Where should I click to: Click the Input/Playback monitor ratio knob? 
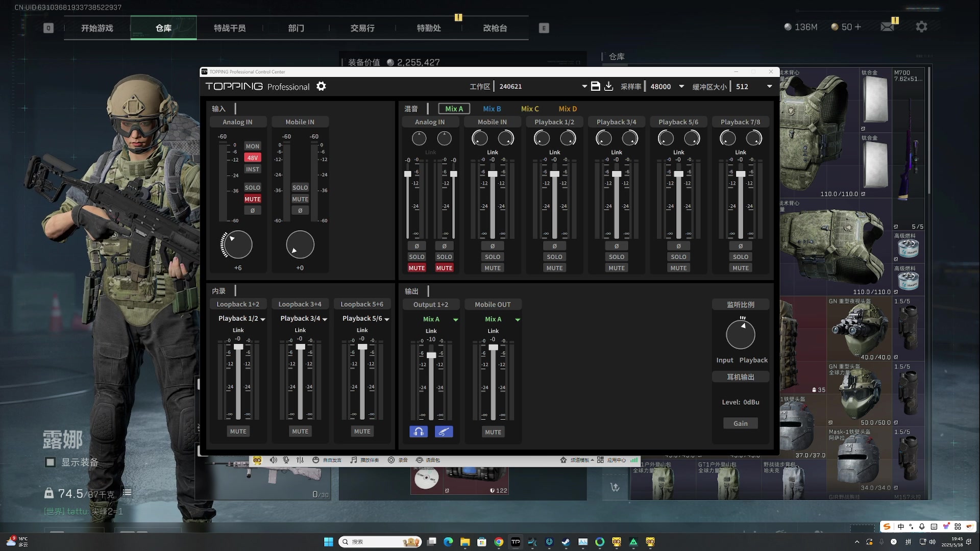click(x=740, y=335)
